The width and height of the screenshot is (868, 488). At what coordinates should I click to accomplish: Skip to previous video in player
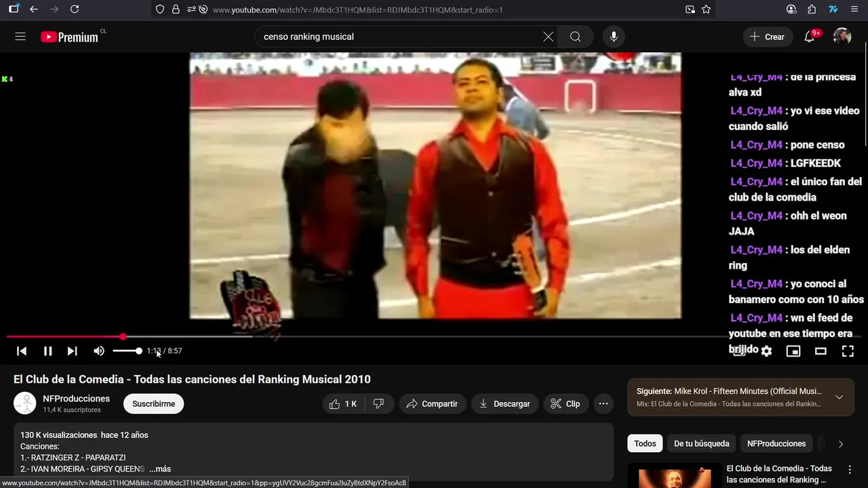22,351
